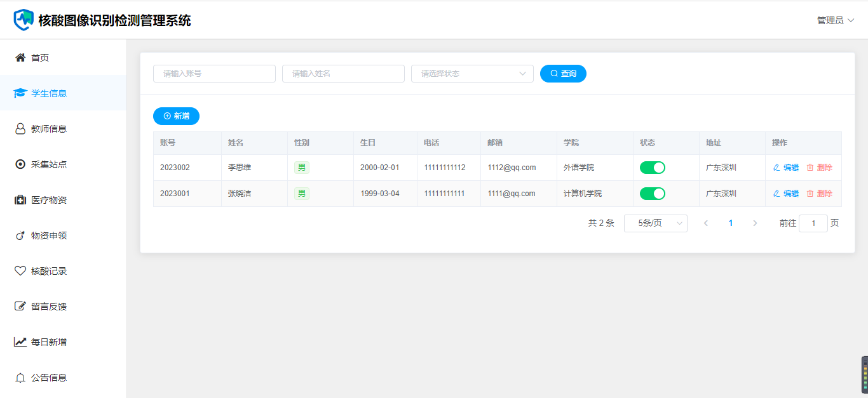868x398 pixels.
Task: Click the heart icon for 核酸记录
Action: click(x=20, y=271)
